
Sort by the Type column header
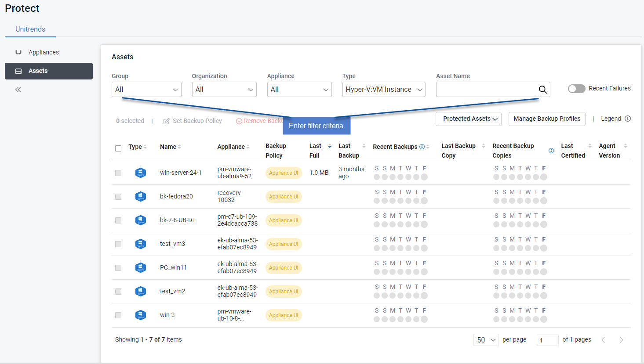(138, 147)
